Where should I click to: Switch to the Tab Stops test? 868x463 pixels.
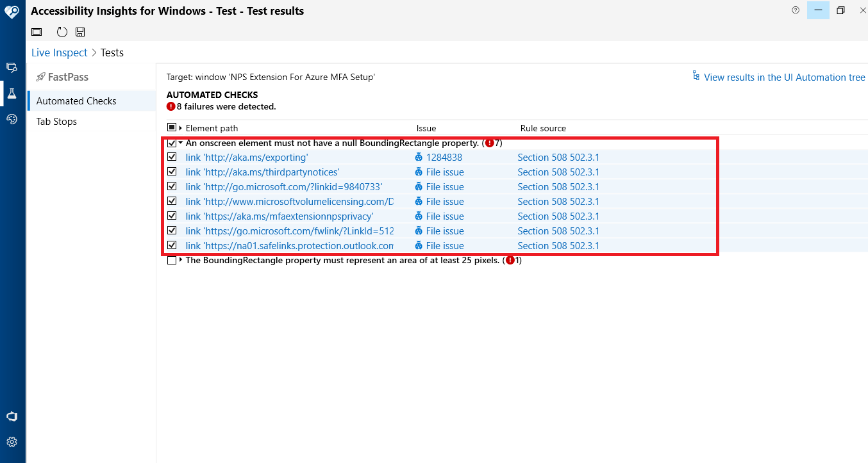pyautogui.click(x=56, y=121)
